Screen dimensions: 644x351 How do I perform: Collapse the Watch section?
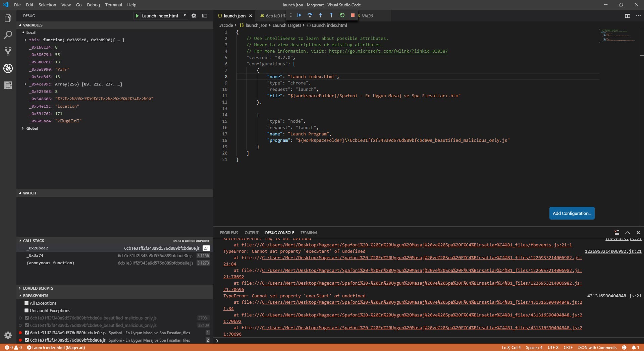coord(20,193)
